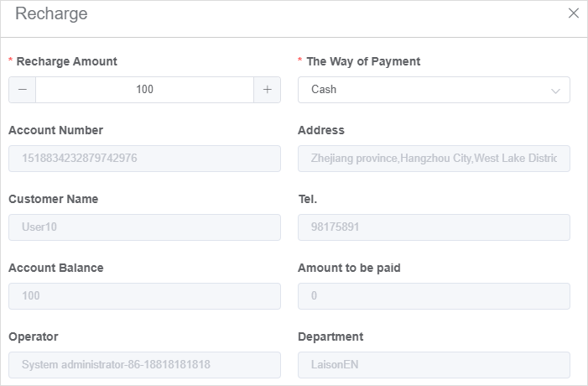Click The Way of Payment label
The image size is (588, 386).
click(x=363, y=61)
